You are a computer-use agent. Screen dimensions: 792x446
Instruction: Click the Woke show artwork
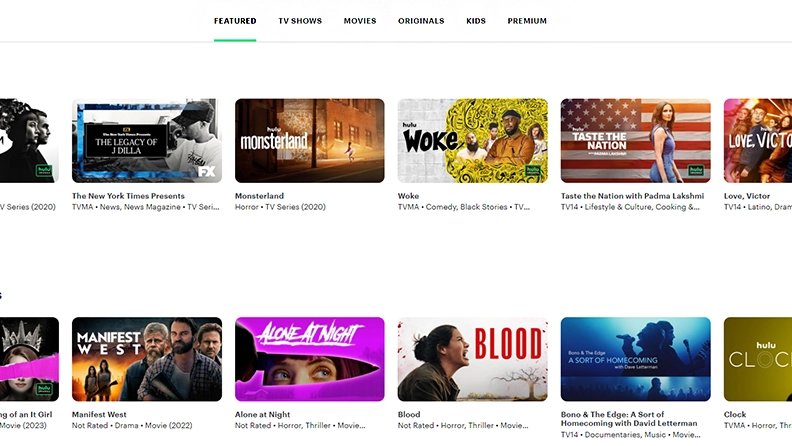coord(472,140)
